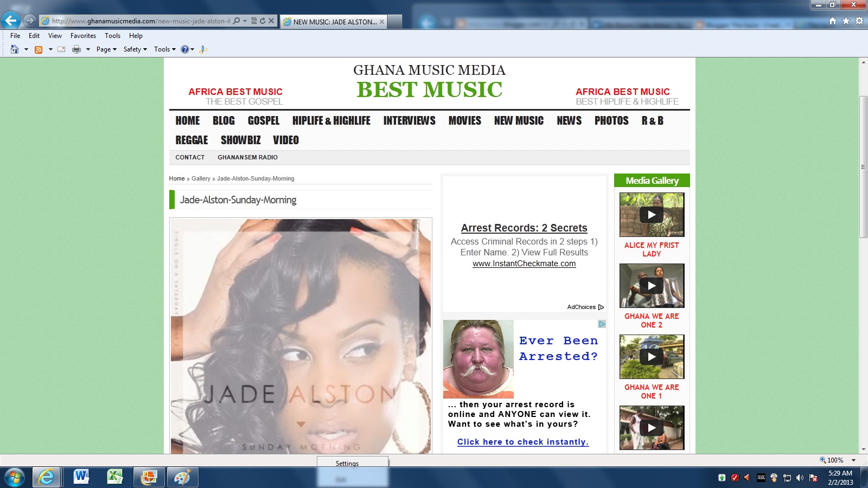Open the Edit menu

click(34, 36)
